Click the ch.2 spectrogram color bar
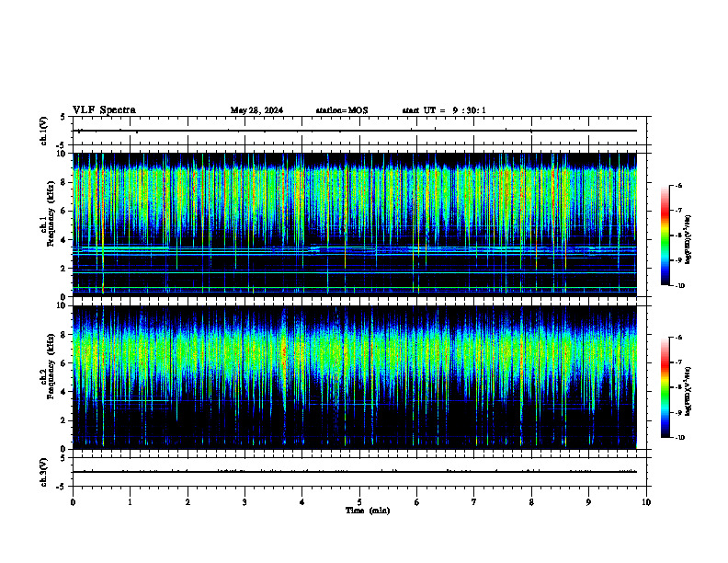 665,387
